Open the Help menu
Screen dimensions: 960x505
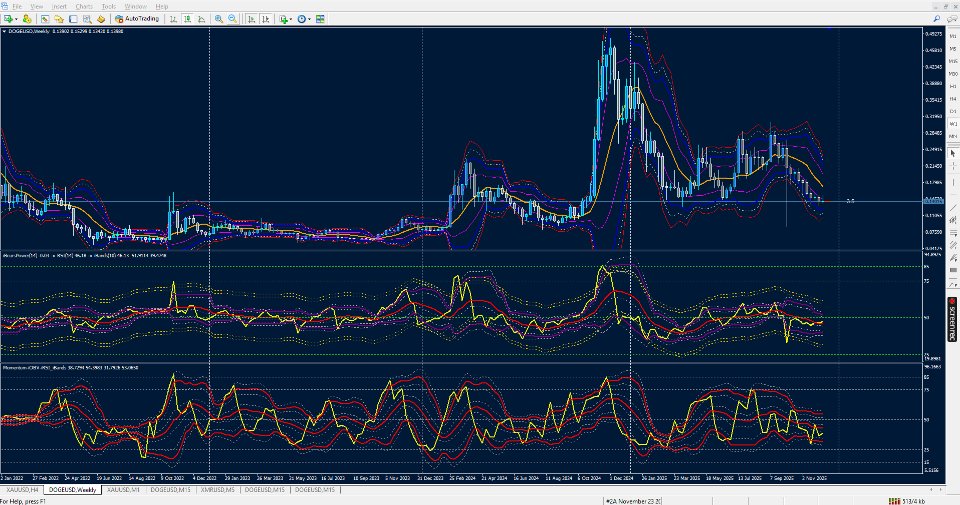[162, 6]
